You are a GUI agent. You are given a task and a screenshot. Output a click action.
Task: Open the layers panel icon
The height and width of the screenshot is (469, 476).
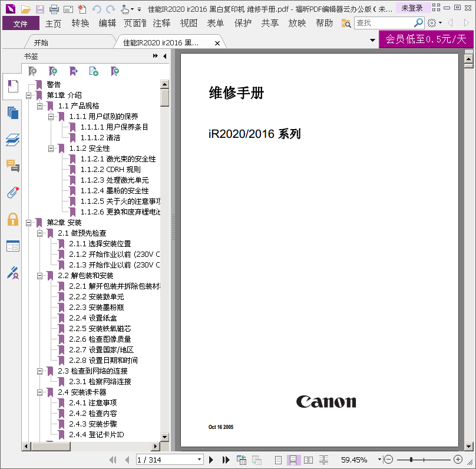click(13, 140)
